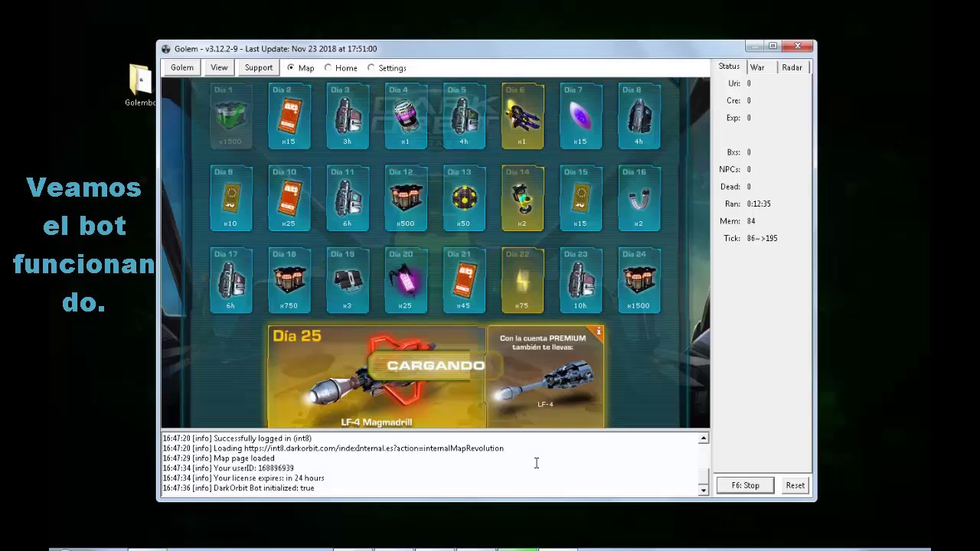Click the 'DarkOrbit Bot initialized: true' log line
The width and height of the screenshot is (980, 551).
[x=238, y=488]
